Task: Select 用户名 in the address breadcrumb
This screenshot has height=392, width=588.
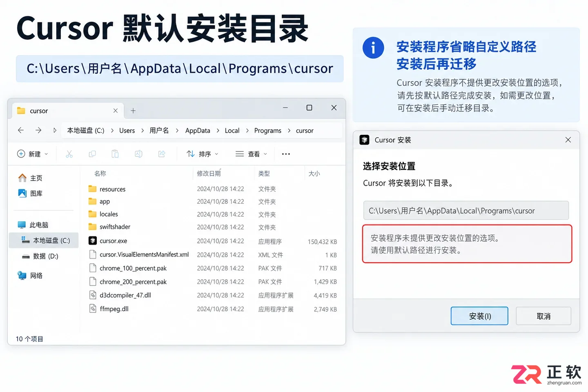Action: [x=159, y=131]
